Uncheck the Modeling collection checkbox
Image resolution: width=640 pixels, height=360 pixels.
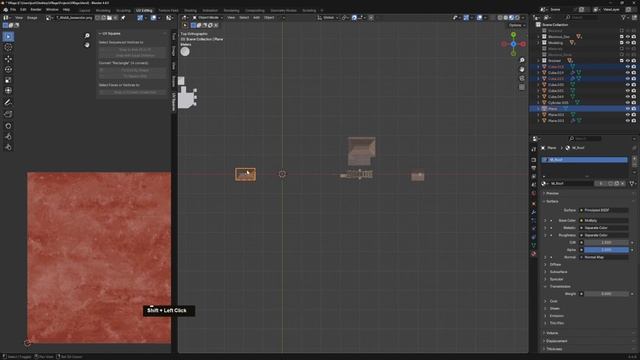(622, 43)
